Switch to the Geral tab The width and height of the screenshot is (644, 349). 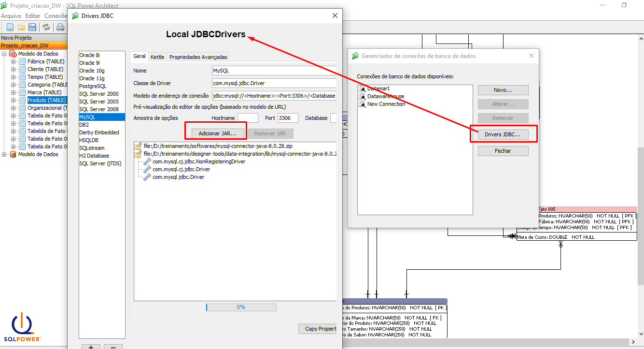click(140, 57)
